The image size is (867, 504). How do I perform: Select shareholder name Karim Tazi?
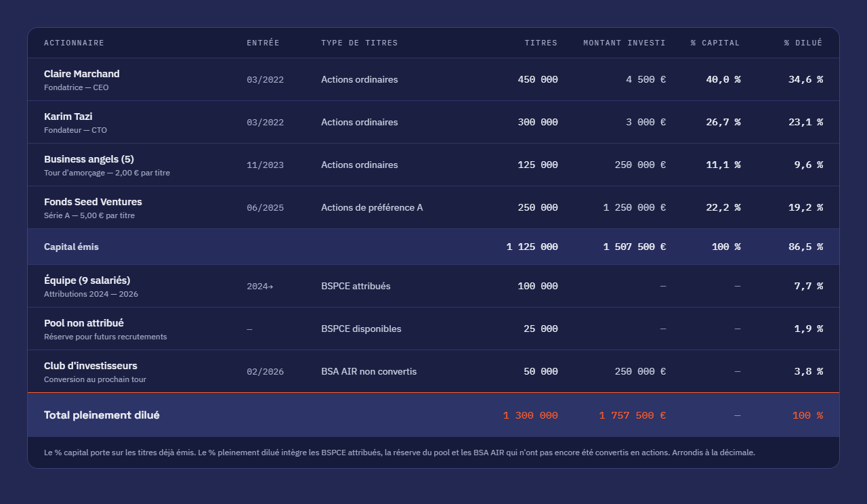coord(68,117)
